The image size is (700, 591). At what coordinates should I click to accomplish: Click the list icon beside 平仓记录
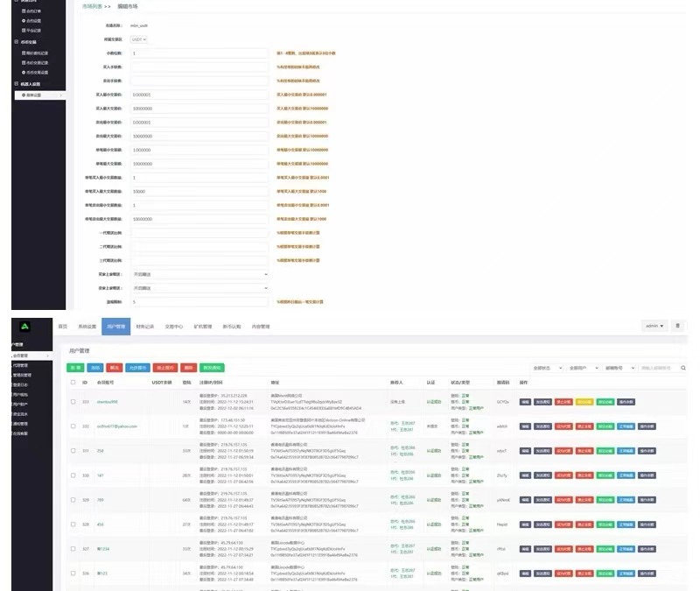coord(24,31)
